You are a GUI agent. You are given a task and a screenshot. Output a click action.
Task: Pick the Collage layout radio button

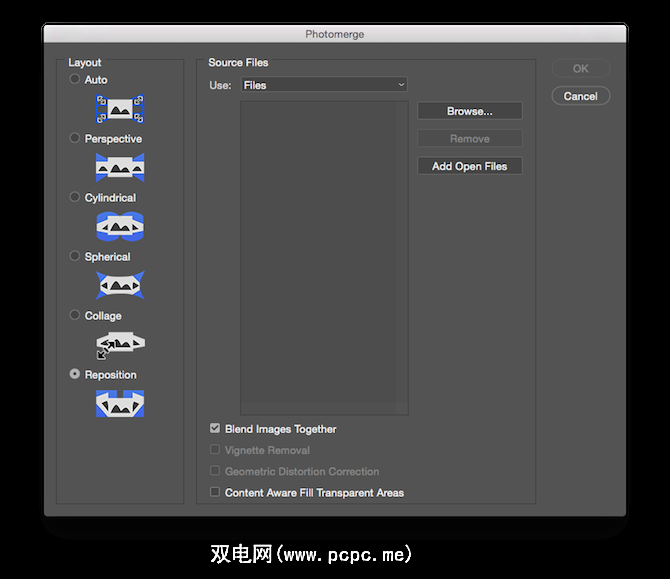(75, 315)
